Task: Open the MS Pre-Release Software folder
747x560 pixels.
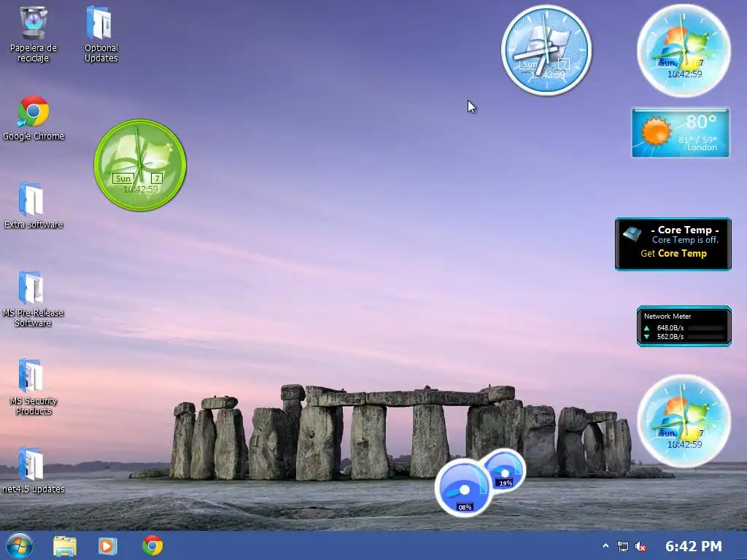Action: coord(33,298)
